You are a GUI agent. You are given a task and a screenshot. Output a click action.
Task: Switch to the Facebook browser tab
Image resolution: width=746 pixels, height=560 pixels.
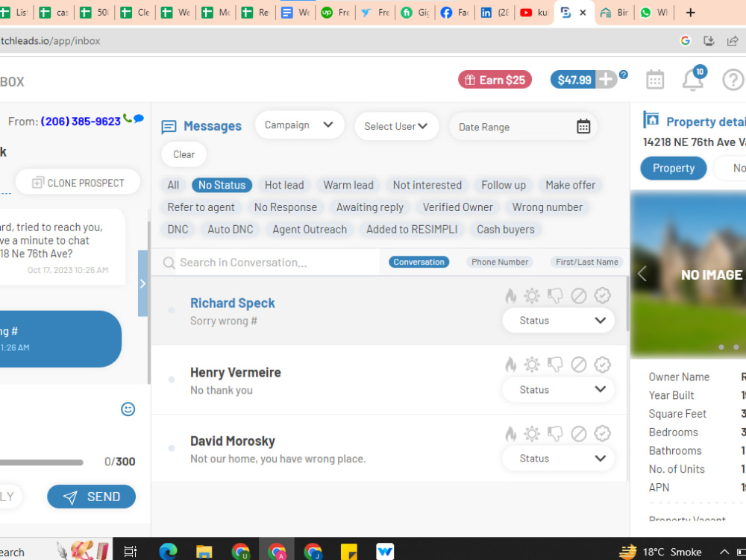point(454,13)
